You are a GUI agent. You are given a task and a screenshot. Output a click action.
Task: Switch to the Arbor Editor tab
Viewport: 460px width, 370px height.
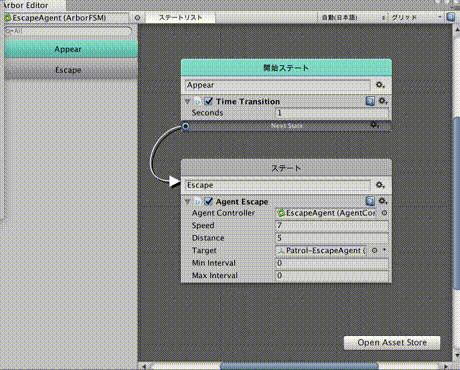pyautogui.click(x=33, y=5)
